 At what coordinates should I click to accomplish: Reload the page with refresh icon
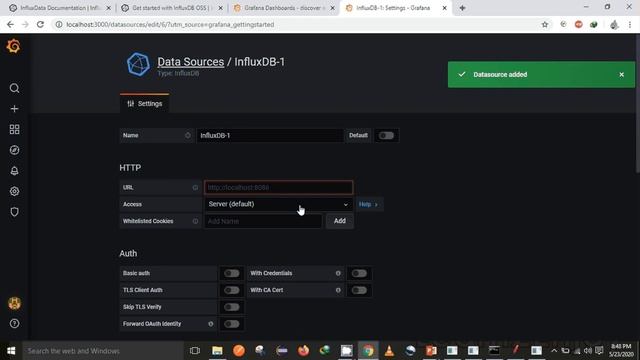pyautogui.click(x=40, y=24)
